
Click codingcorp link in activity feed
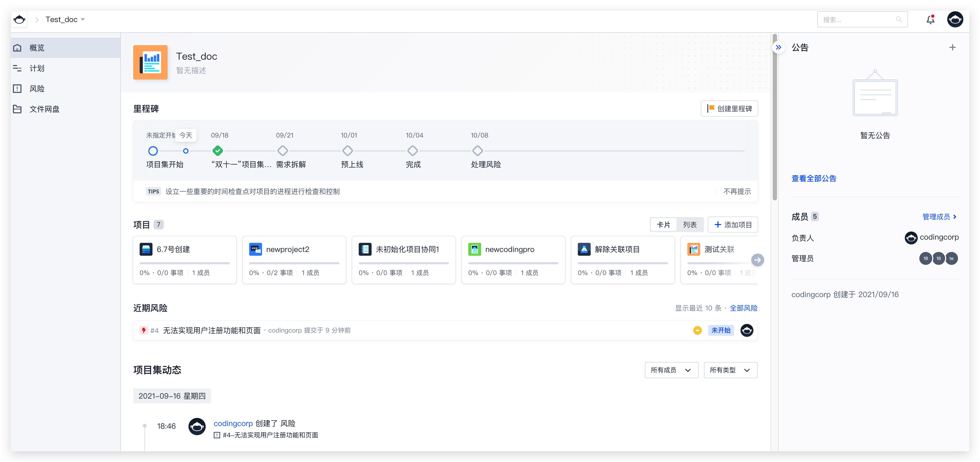(x=233, y=423)
